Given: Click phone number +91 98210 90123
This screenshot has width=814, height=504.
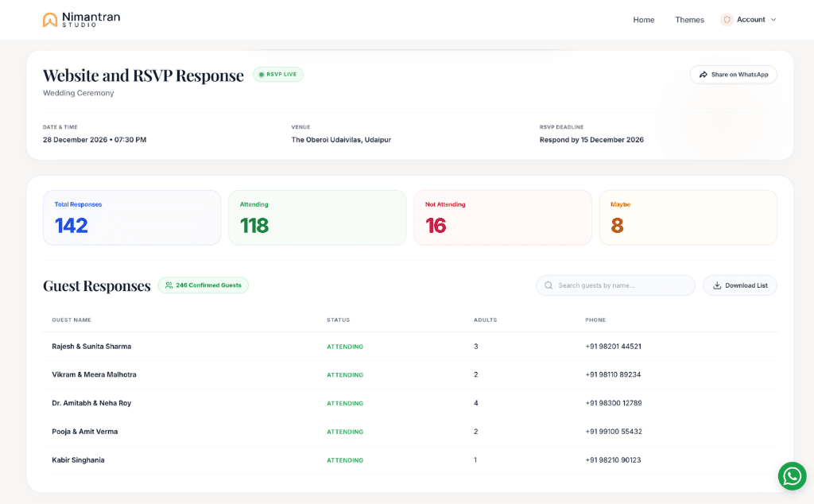Looking at the screenshot, I should pos(613,460).
